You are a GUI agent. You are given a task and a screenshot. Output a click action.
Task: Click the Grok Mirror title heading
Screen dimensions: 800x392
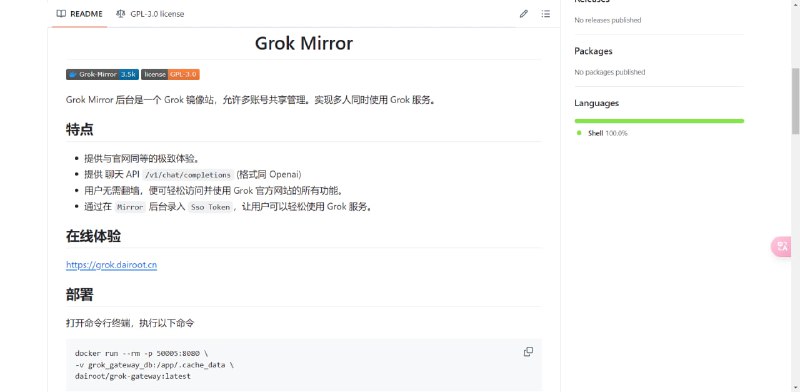(x=304, y=43)
